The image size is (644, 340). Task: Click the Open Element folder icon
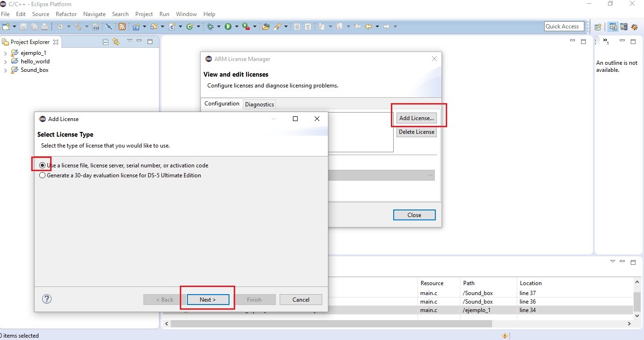pos(265,26)
